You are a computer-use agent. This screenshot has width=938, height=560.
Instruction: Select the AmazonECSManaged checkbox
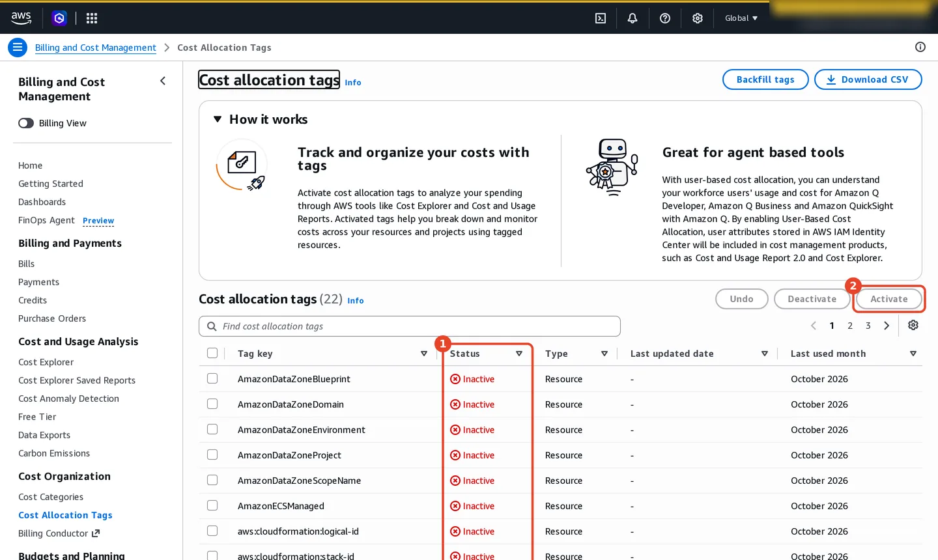(212, 505)
